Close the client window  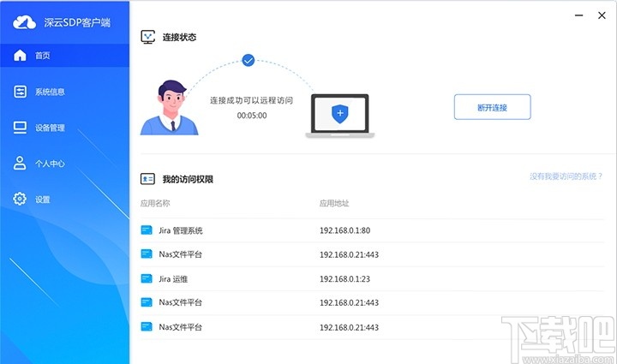tap(602, 15)
